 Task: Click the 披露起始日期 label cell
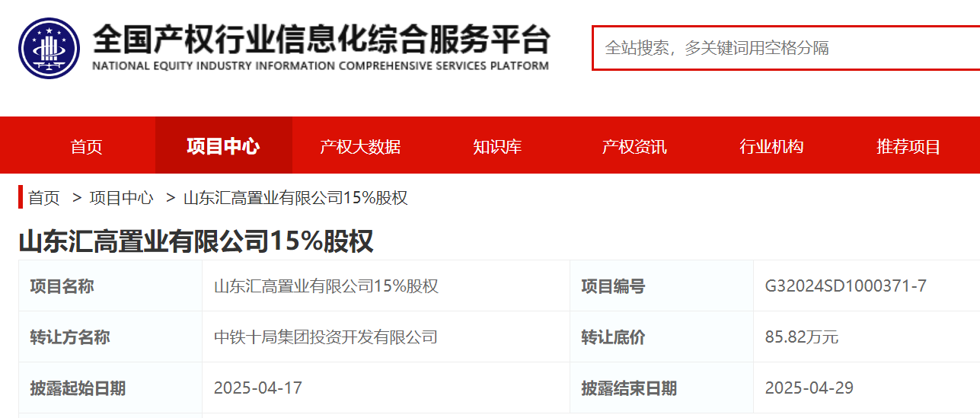pyautogui.click(x=110, y=388)
